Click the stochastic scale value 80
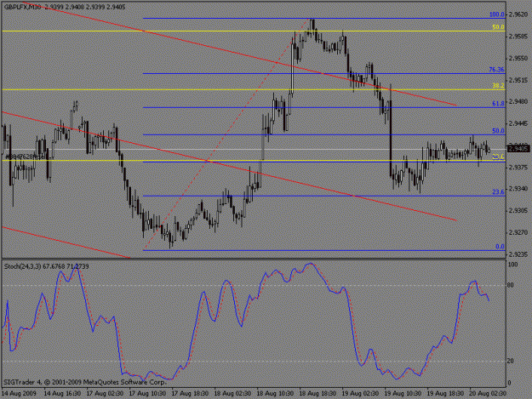 tap(510, 286)
